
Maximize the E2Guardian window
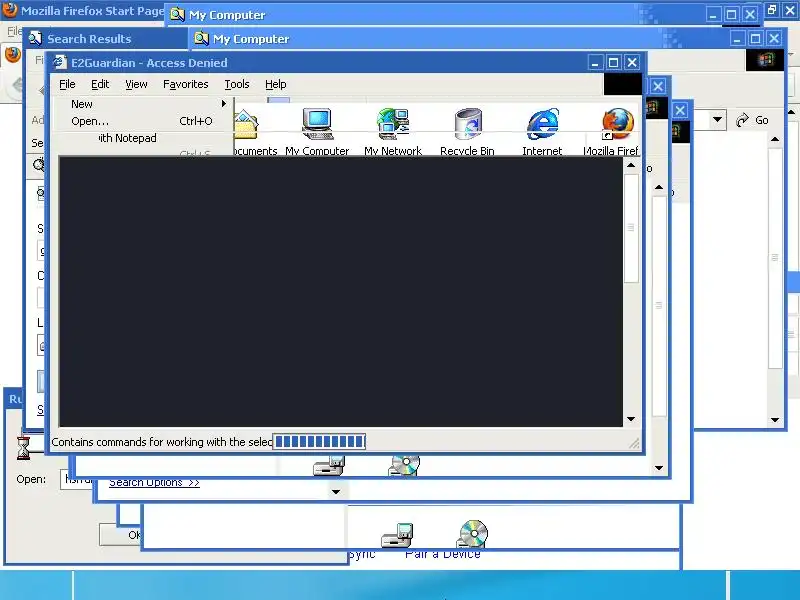[613, 62]
